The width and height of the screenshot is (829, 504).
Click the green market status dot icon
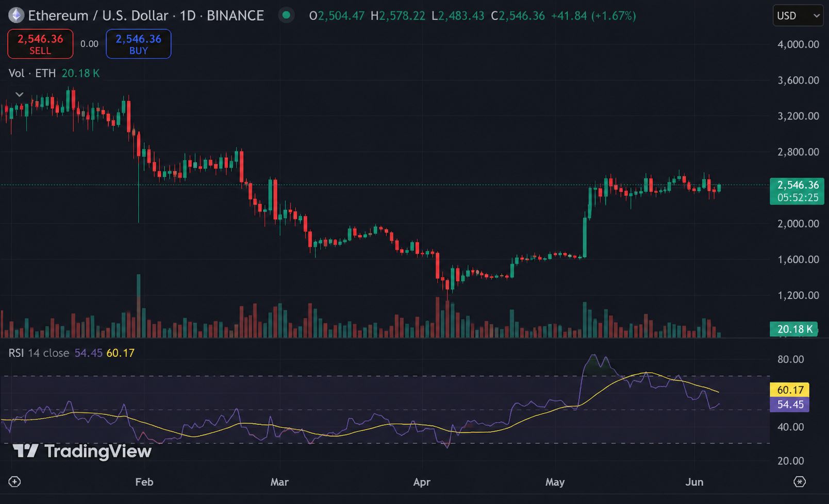coord(286,15)
